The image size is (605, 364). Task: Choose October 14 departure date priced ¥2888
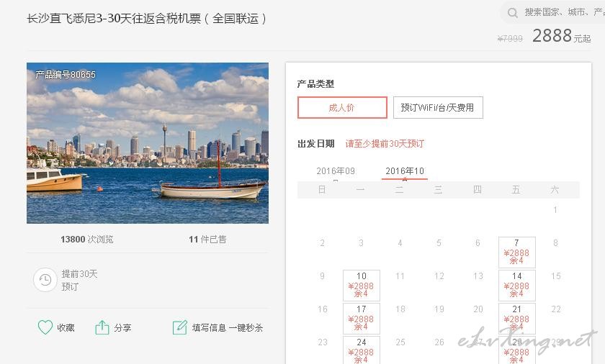tap(517, 286)
